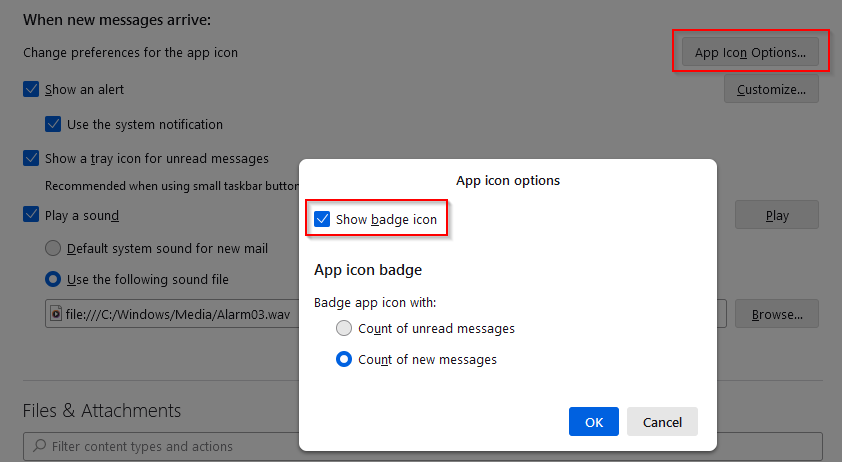842x462 pixels.
Task: Toggle the Show an alert checkbox
Action: pyautogui.click(x=31, y=89)
